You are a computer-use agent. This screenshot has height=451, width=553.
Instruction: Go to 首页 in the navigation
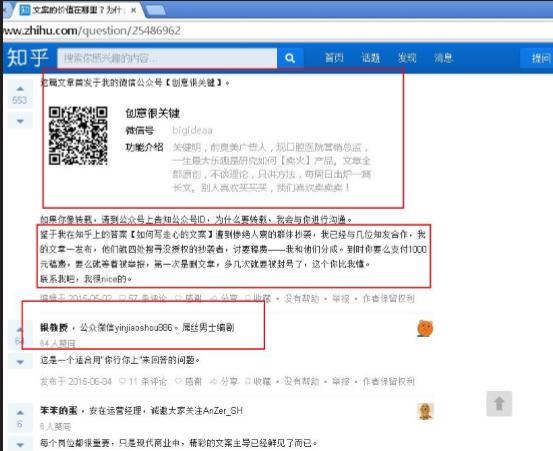click(x=334, y=58)
